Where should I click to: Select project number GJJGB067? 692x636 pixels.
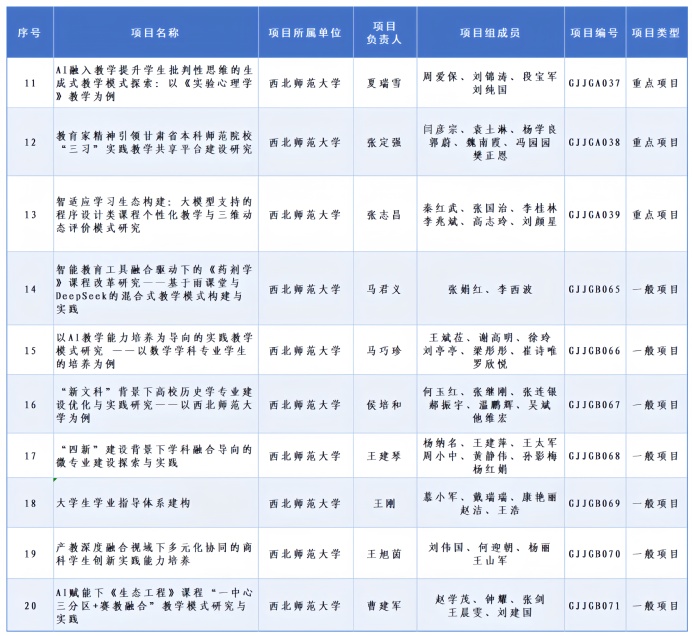tap(595, 404)
